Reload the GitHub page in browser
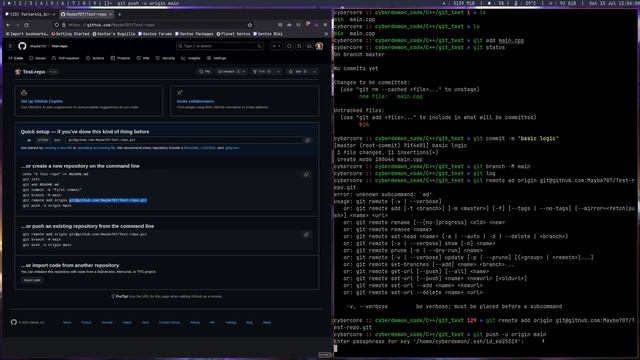This screenshot has width=640, height=360. pyautogui.click(x=27, y=25)
